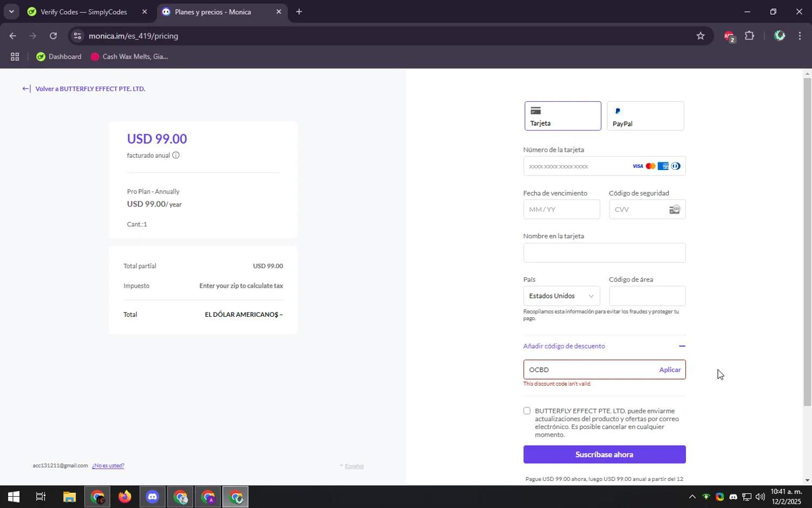
Task: Click the Suscríbase ahora button
Action: tap(604, 454)
